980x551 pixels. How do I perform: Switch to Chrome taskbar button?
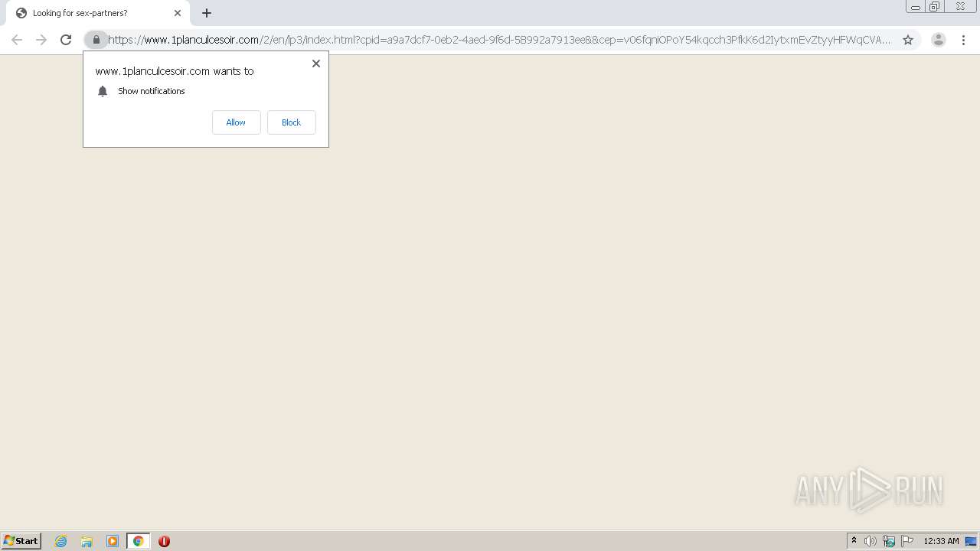[x=138, y=541]
